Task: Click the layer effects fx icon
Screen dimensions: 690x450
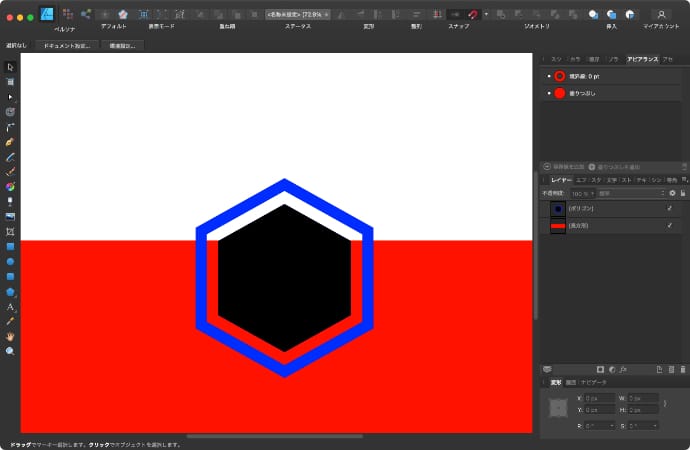Action: click(622, 370)
